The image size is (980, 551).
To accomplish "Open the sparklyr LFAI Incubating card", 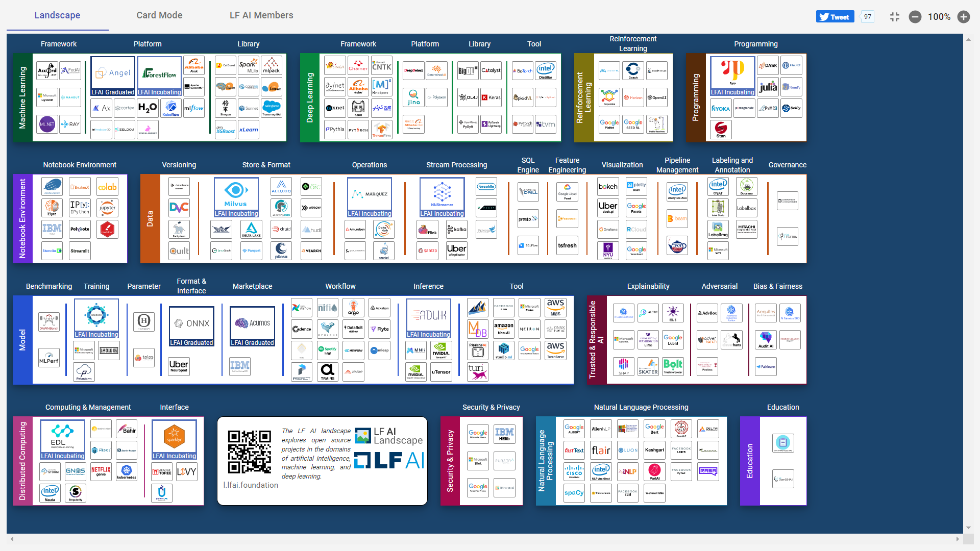I will tap(174, 440).
